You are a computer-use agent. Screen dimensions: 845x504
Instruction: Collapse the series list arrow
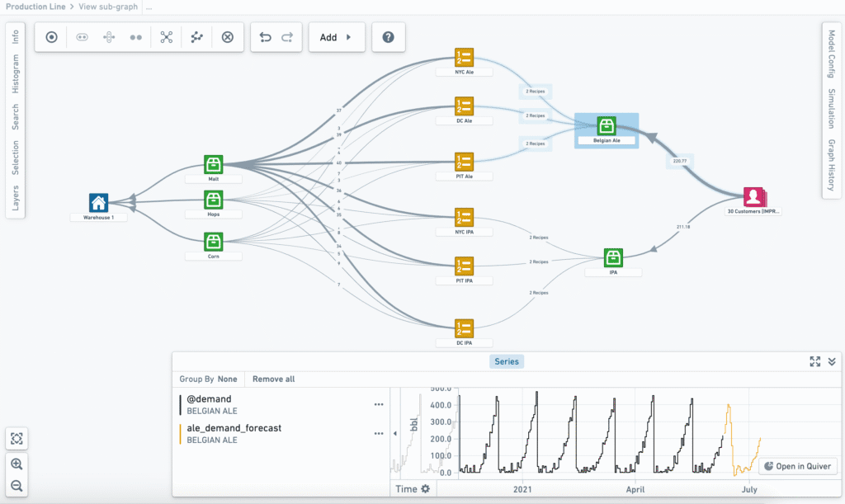(395, 433)
